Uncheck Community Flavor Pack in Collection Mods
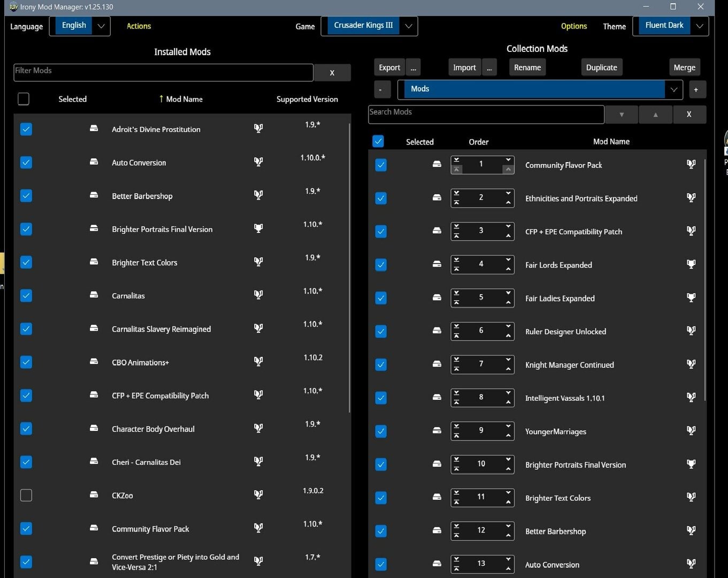Screen dimensions: 728x578 (381, 165)
